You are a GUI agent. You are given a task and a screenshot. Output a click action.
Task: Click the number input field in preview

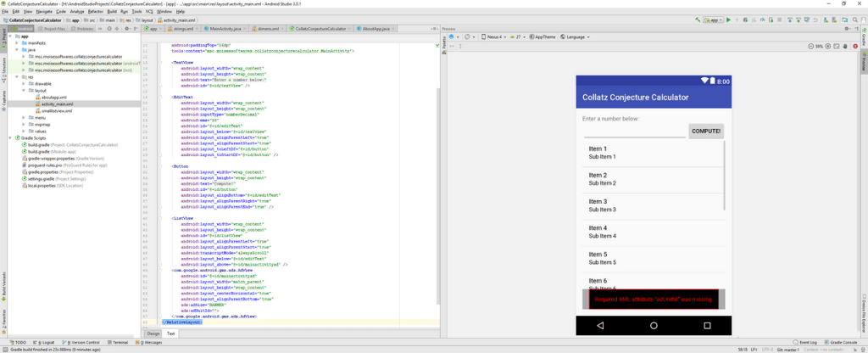point(634,132)
